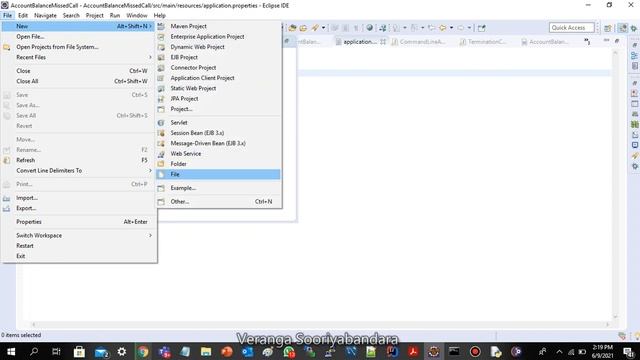
Task: Click the highlighted File entry
Action: (x=218, y=174)
